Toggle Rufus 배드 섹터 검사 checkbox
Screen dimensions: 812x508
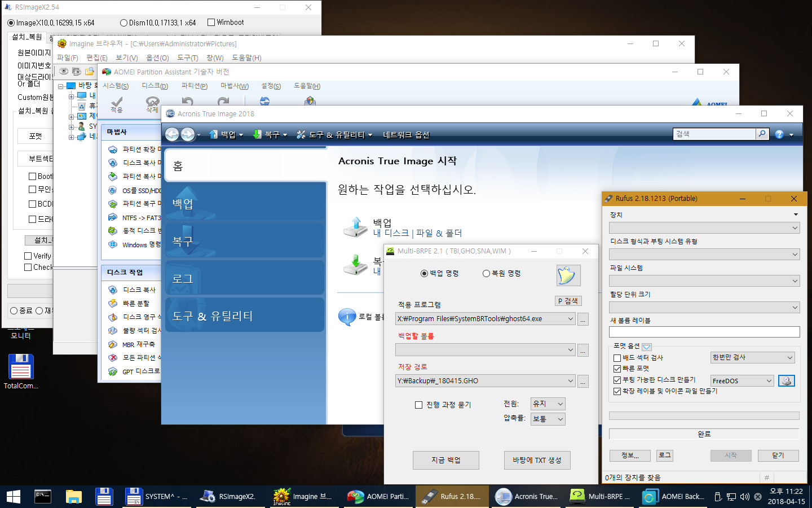[x=617, y=358]
